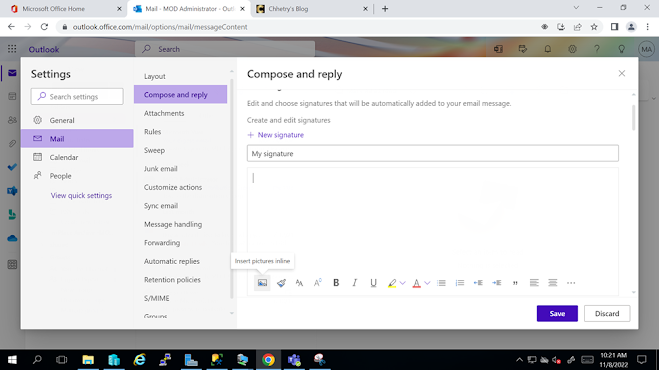
Task: Apply red font color
Action: (416, 283)
